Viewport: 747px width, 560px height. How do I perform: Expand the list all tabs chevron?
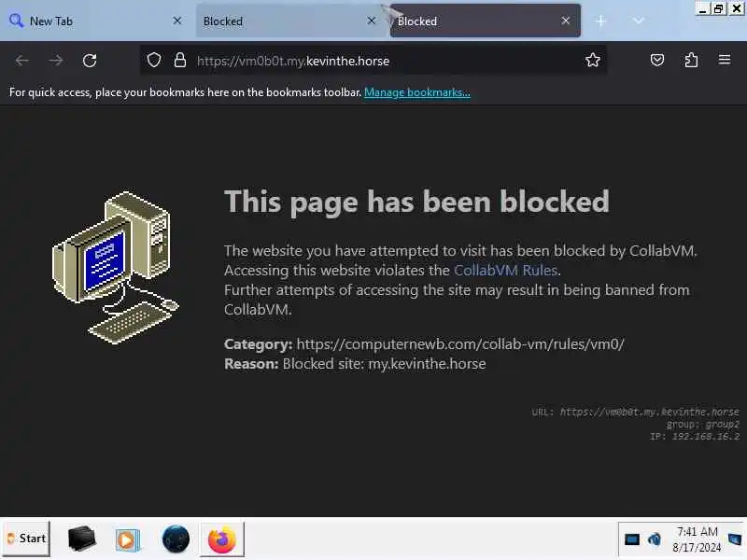(639, 21)
